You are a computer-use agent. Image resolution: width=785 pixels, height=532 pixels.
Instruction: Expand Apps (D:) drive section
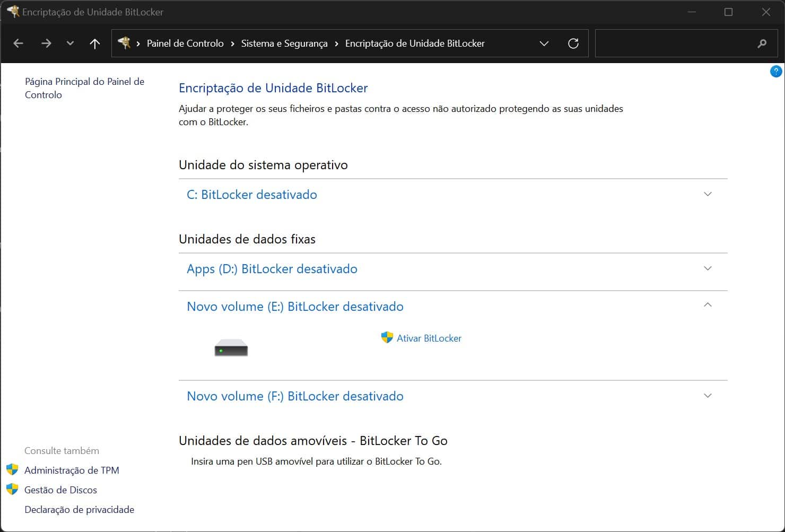point(707,268)
